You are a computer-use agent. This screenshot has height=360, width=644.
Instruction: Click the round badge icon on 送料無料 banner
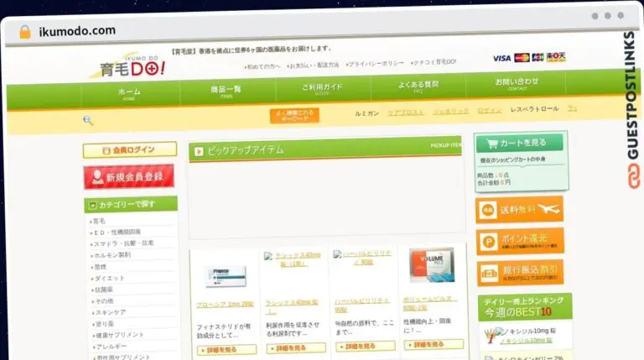tap(488, 211)
